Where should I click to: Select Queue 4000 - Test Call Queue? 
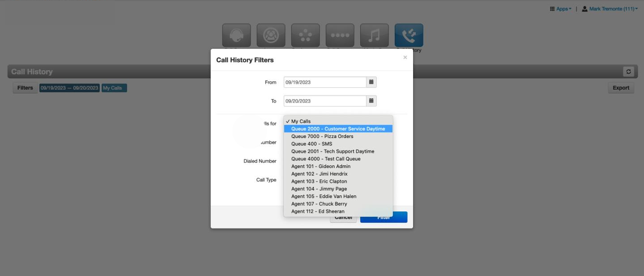[338, 159]
